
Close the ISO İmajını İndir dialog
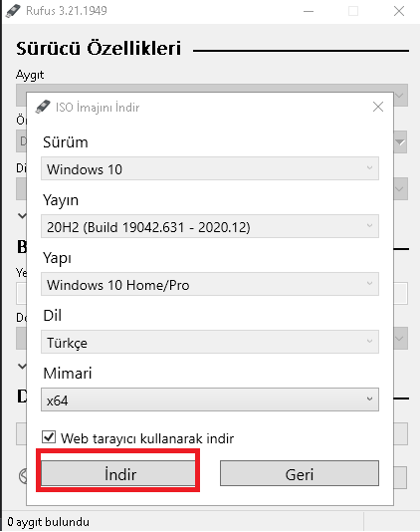tap(378, 107)
